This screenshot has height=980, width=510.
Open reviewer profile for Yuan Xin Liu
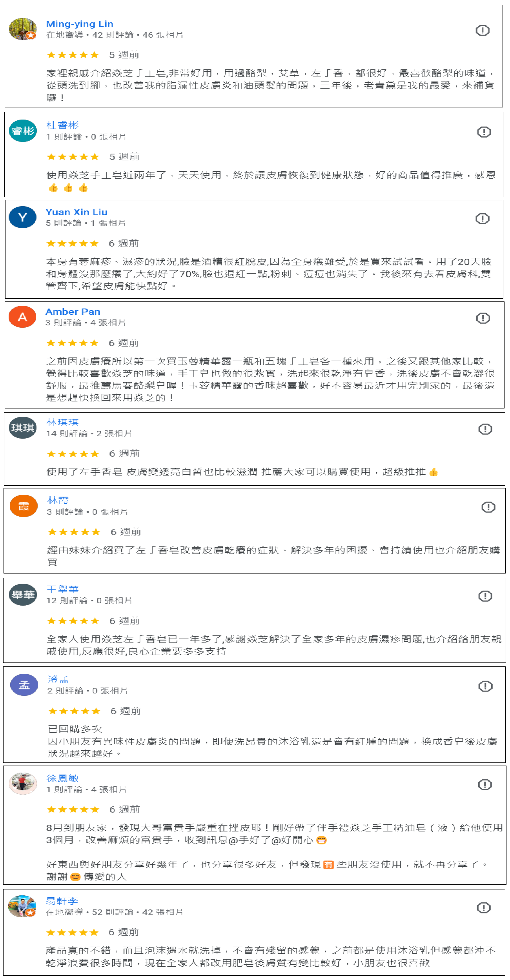[76, 212]
